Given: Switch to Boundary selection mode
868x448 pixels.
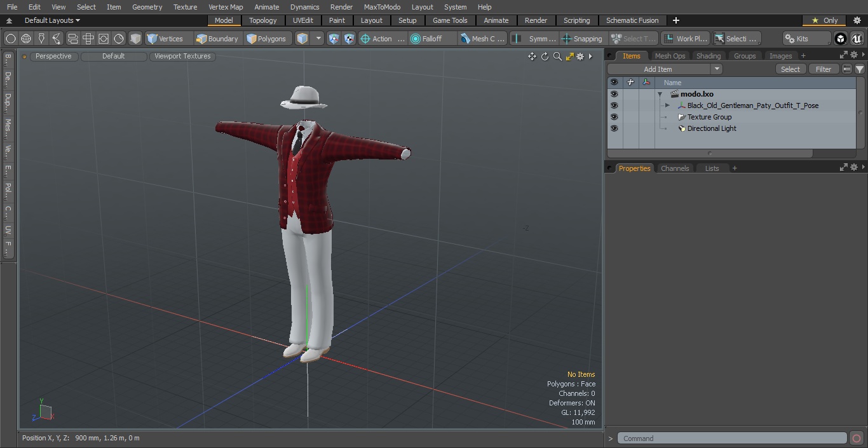Looking at the screenshot, I should coord(218,39).
